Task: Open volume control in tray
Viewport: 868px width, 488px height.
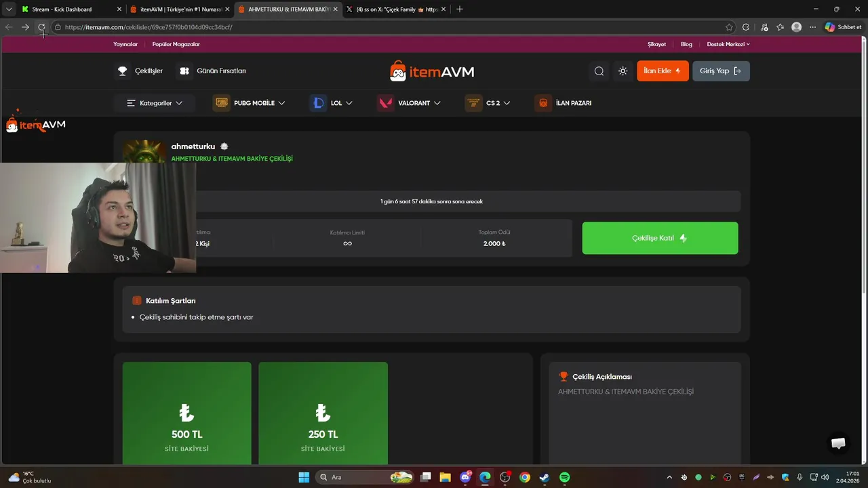Action: point(825,477)
